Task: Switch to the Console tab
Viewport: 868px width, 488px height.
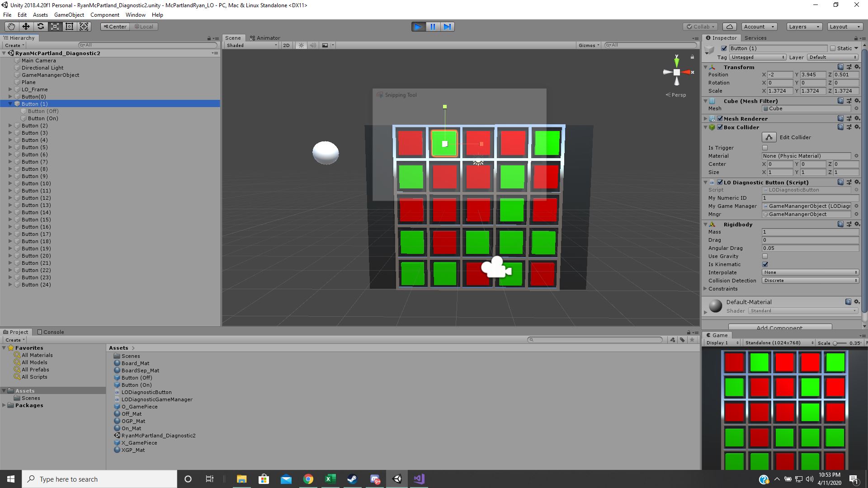Action: (x=51, y=332)
